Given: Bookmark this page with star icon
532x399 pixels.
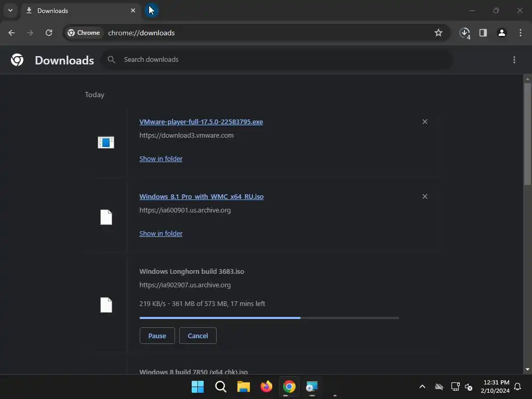Looking at the screenshot, I should (x=438, y=33).
